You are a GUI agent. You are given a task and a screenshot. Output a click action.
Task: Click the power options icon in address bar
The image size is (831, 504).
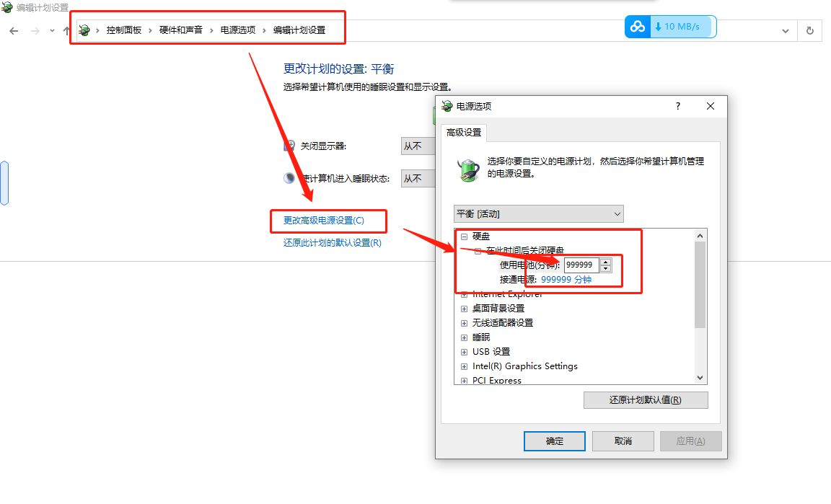click(x=84, y=30)
